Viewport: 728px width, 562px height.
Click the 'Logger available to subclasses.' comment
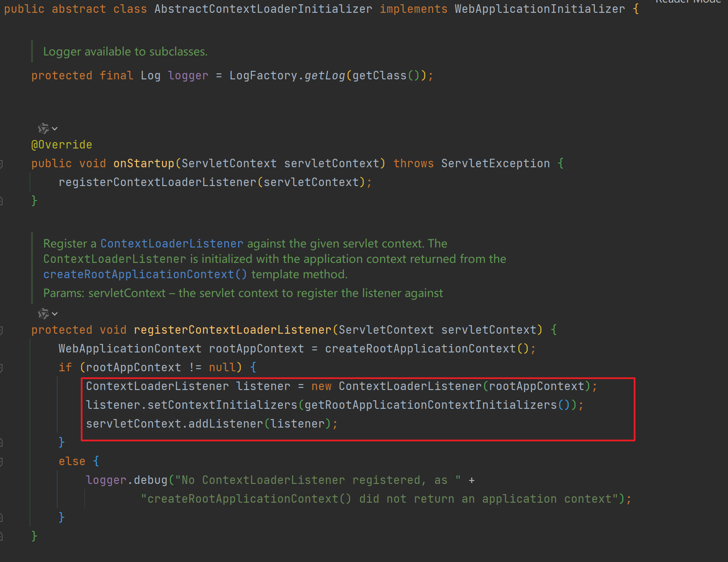126,52
